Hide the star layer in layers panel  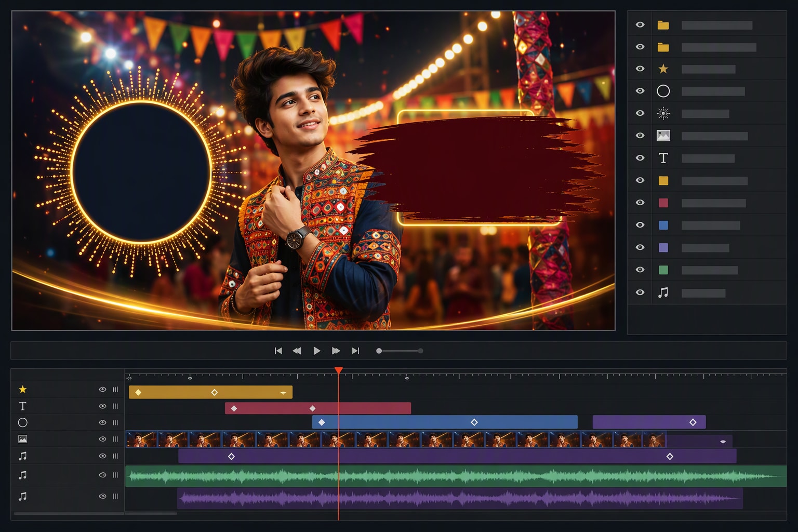point(640,69)
